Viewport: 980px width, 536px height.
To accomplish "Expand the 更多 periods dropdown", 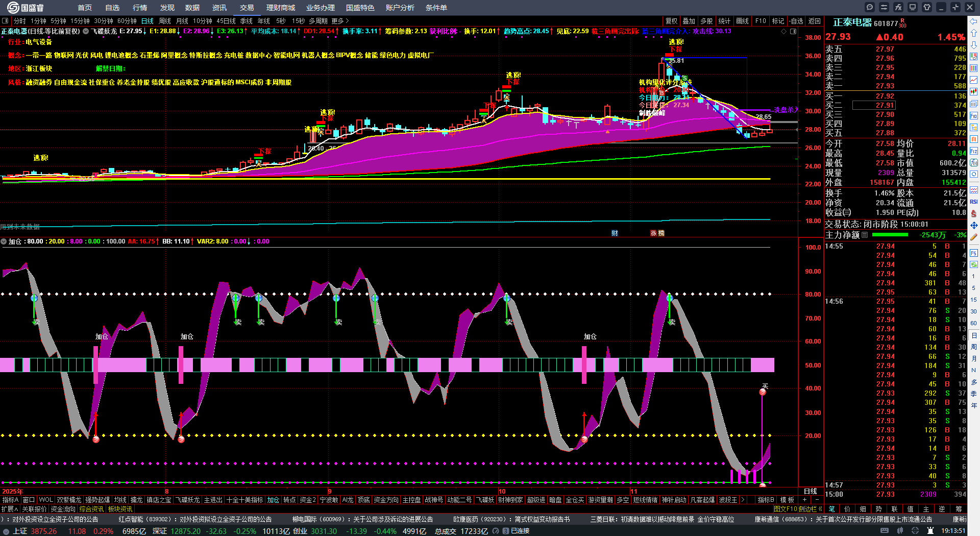I will (x=340, y=21).
